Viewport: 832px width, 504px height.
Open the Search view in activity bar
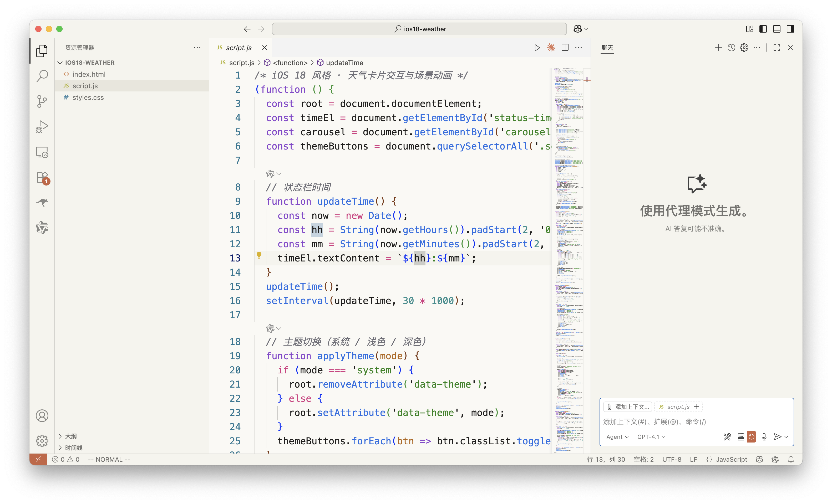click(x=42, y=76)
